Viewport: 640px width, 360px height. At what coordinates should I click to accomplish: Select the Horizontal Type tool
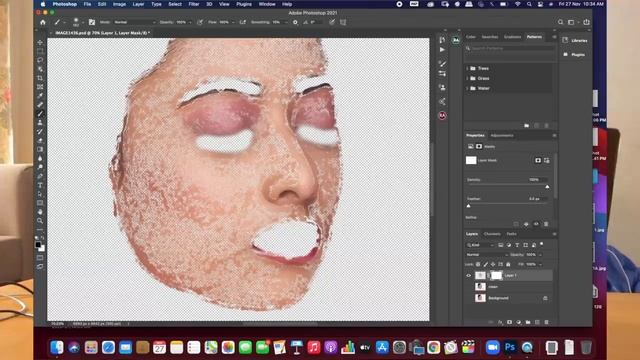(x=40, y=185)
